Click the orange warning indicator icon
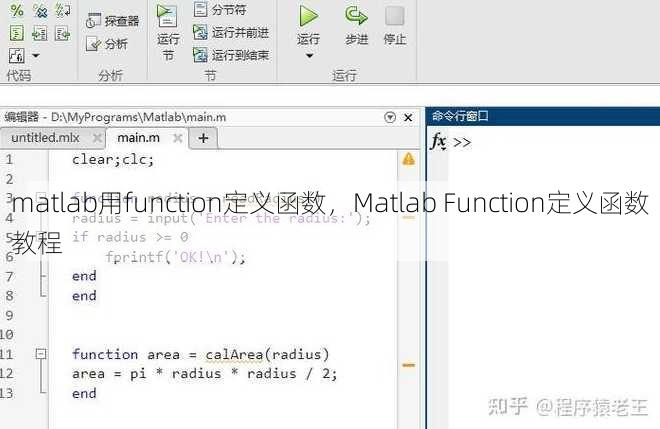The image size is (660, 429). 408,159
